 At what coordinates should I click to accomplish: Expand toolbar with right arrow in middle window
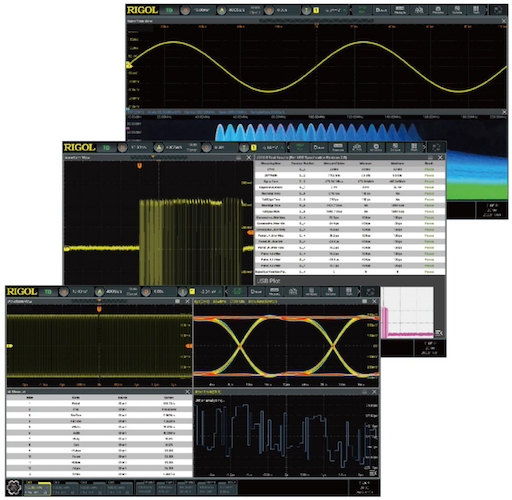[x=424, y=147]
